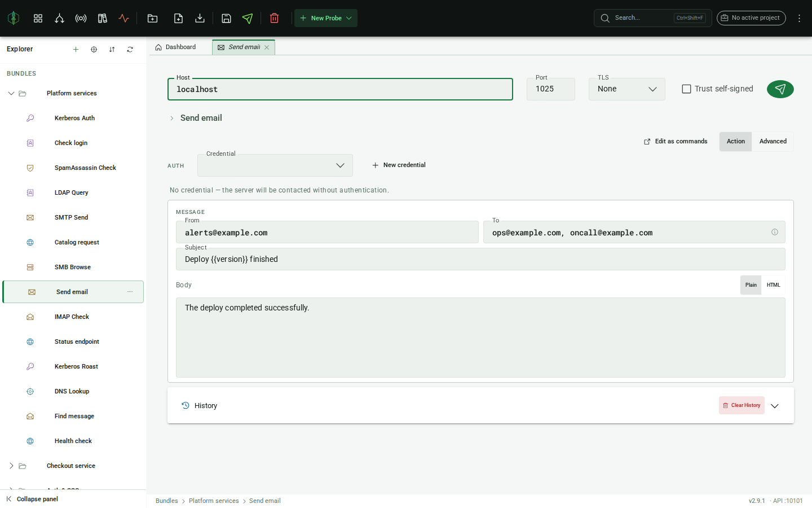
Task: Open the TLS dropdown
Action: tap(627, 89)
